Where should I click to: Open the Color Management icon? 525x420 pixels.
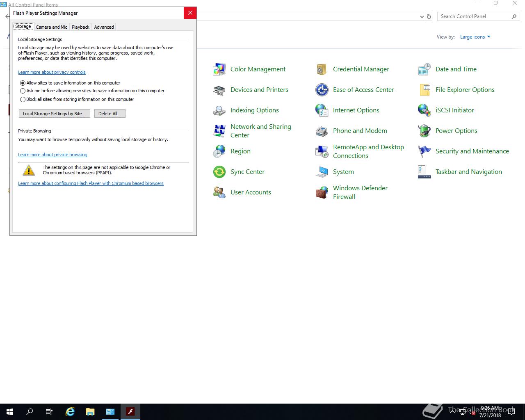point(219,69)
